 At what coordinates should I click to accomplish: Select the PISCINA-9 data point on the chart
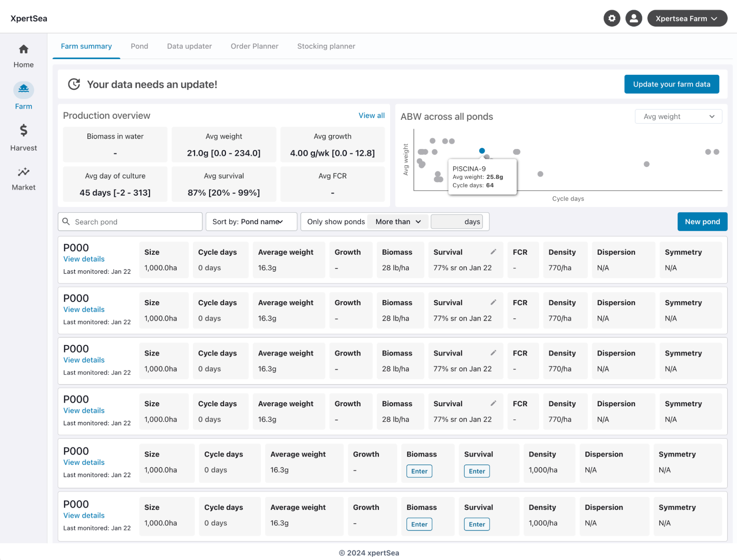coord(482,150)
